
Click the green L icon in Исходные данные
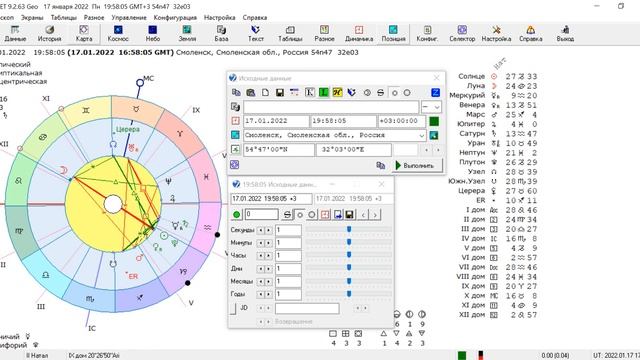pyautogui.click(x=324, y=93)
